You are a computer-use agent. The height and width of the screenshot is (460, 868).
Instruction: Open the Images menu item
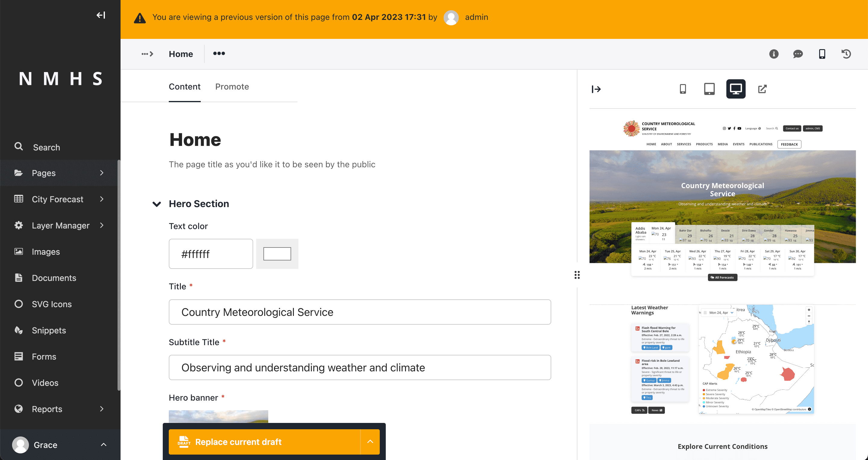tap(59, 252)
